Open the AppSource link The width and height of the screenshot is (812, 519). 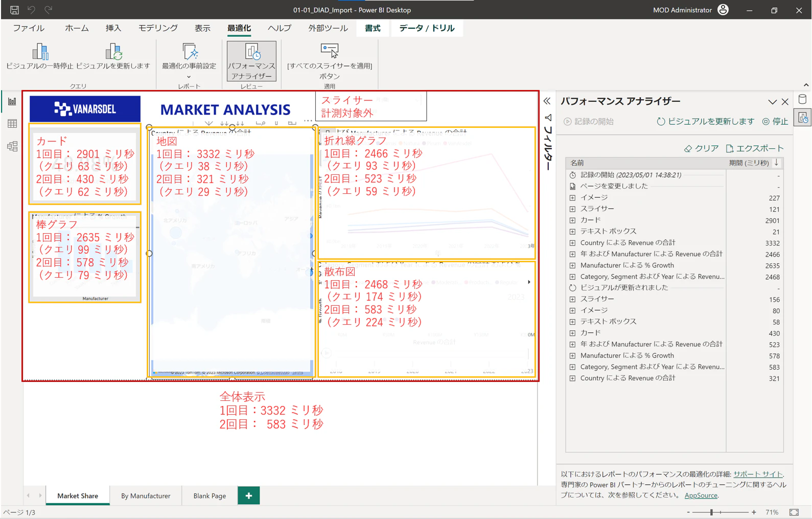point(701,495)
